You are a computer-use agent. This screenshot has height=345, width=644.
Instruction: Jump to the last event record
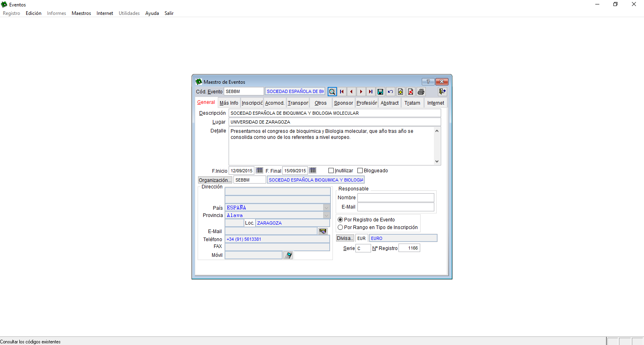371,92
